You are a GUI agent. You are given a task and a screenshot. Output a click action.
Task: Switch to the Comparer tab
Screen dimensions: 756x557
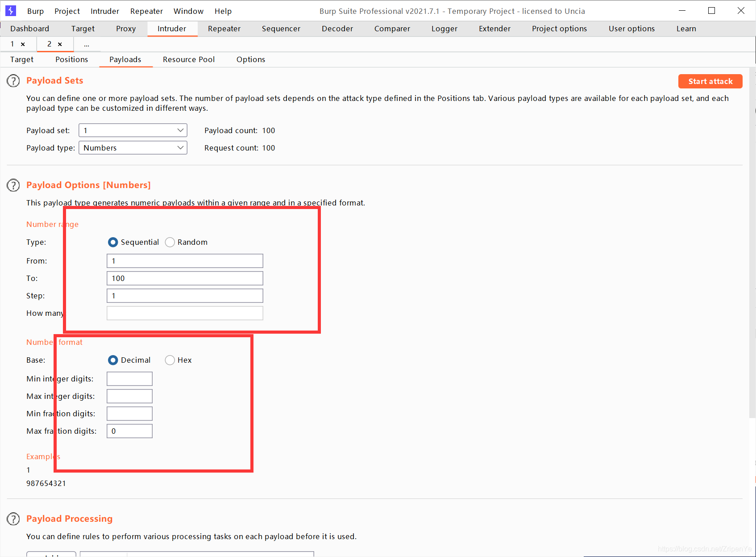(x=392, y=29)
